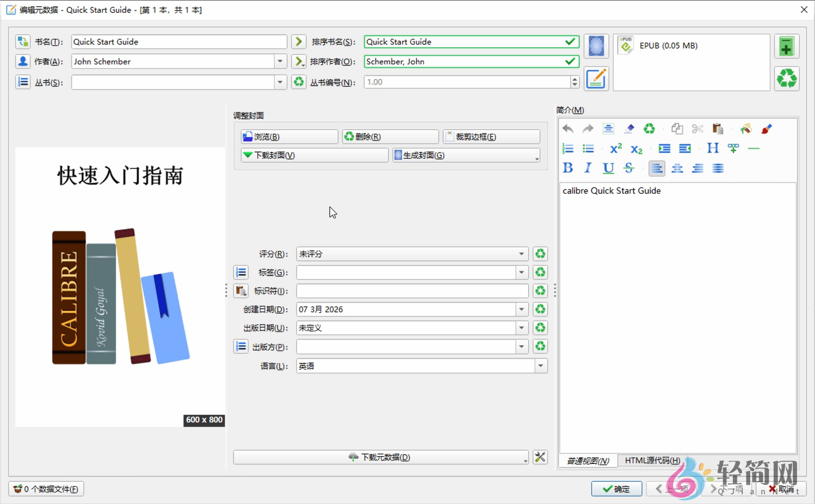Apply superscript formatting in comments
Viewport: 815px width, 504px height.
pyautogui.click(x=615, y=148)
